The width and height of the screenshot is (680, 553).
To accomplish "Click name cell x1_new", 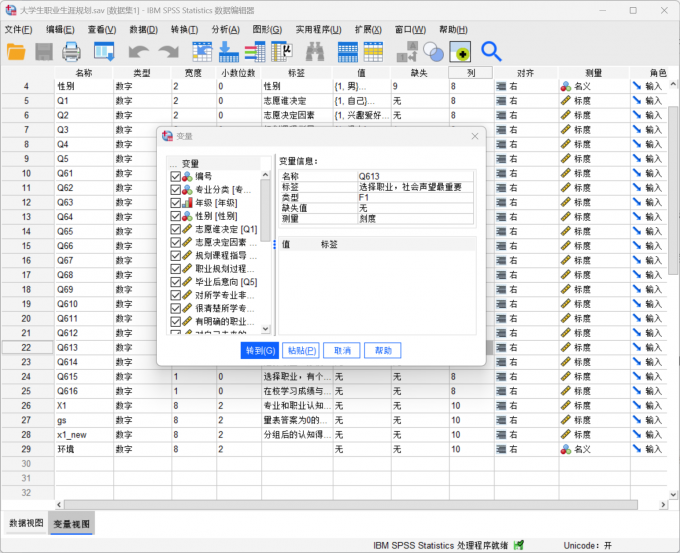I will point(84,435).
